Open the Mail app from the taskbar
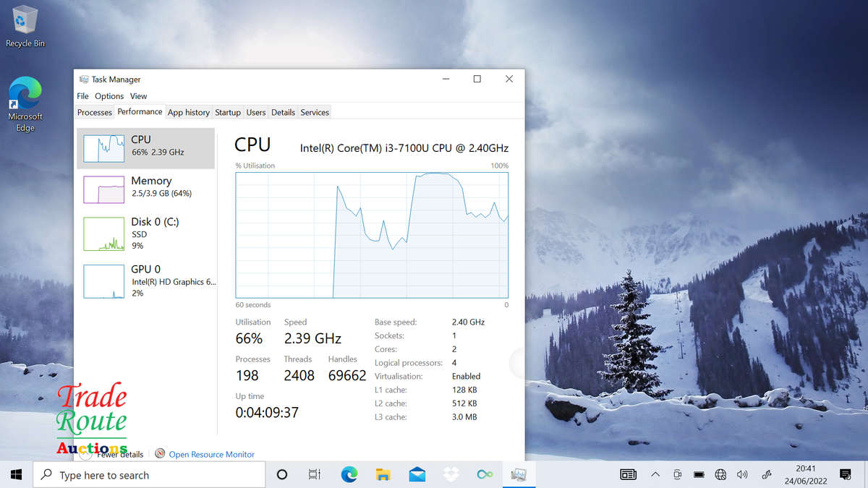The width and height of the screenshot is (868, 488). tap(417, 475)
